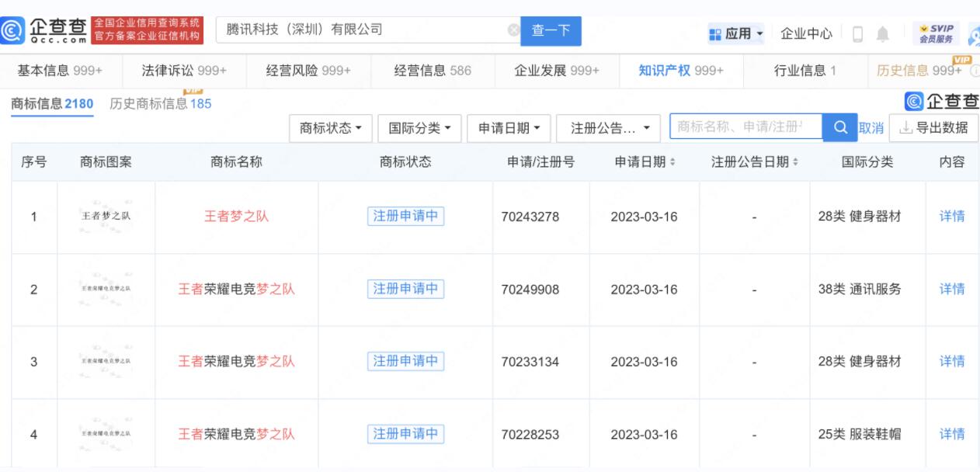
Task: Open the 经营风险 tab
Action: click(308, 71)
